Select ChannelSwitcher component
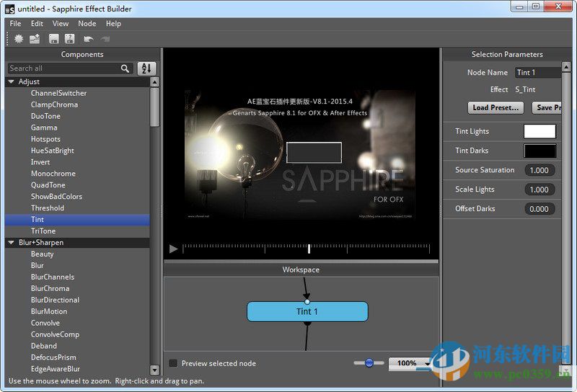 [59, 93]
